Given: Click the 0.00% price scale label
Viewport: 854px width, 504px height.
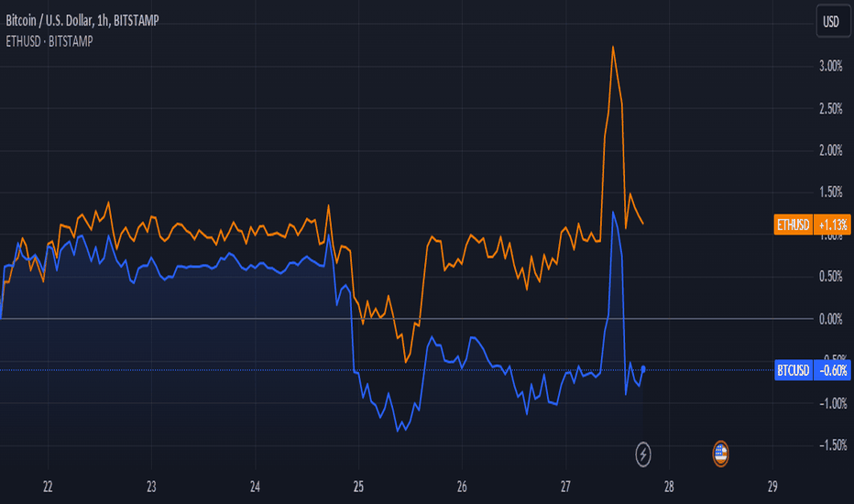Looking at the screenshot, I should [x=831, y=319].
